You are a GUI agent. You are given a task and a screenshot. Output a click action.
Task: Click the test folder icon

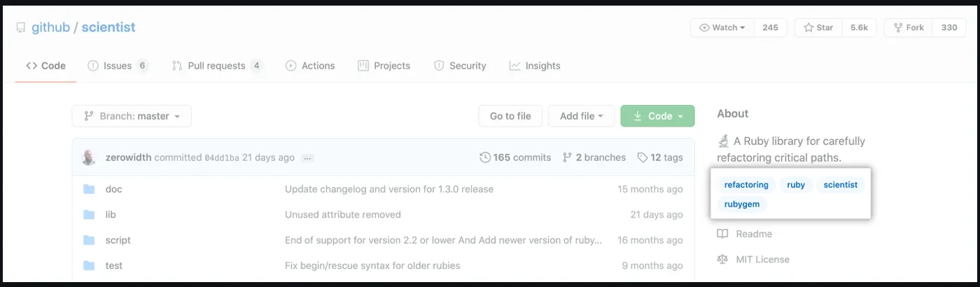click(89, 265)
